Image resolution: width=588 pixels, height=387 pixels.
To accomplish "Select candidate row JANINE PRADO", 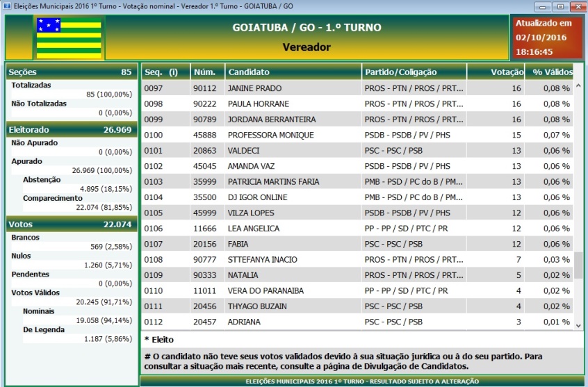I will tap(357, 88).
